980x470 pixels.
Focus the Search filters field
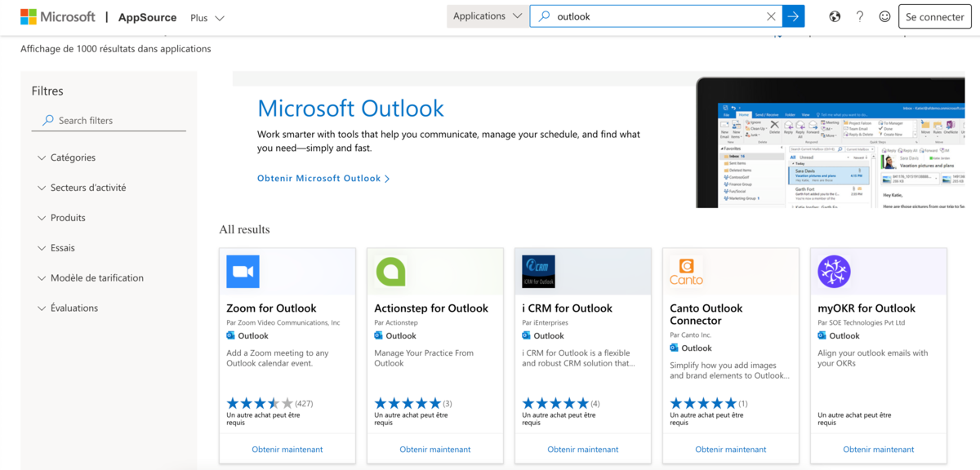pyautogui.click(x=109, y=120)
